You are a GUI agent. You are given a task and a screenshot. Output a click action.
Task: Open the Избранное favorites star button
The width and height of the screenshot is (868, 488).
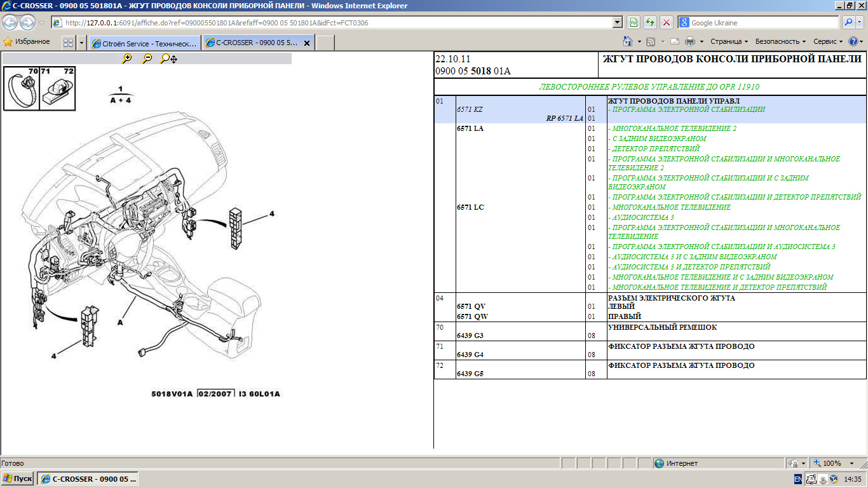tap(27, 42)
